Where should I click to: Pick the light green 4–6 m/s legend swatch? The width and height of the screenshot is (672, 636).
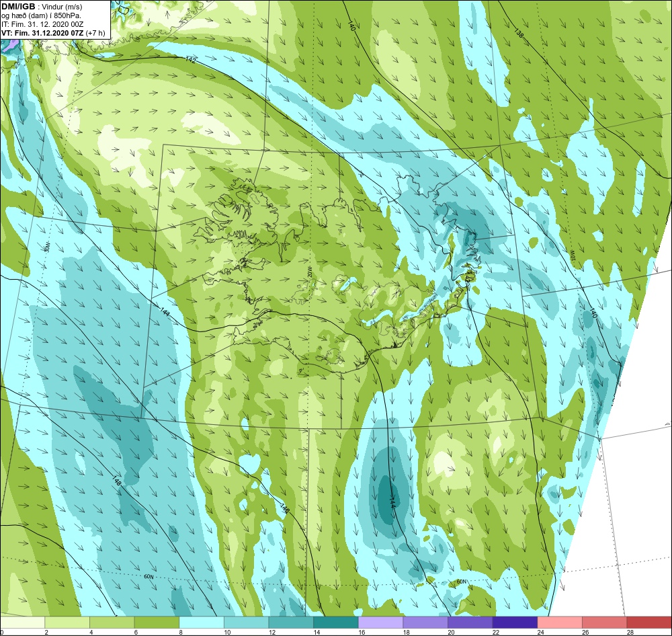(x=112, y=623)
